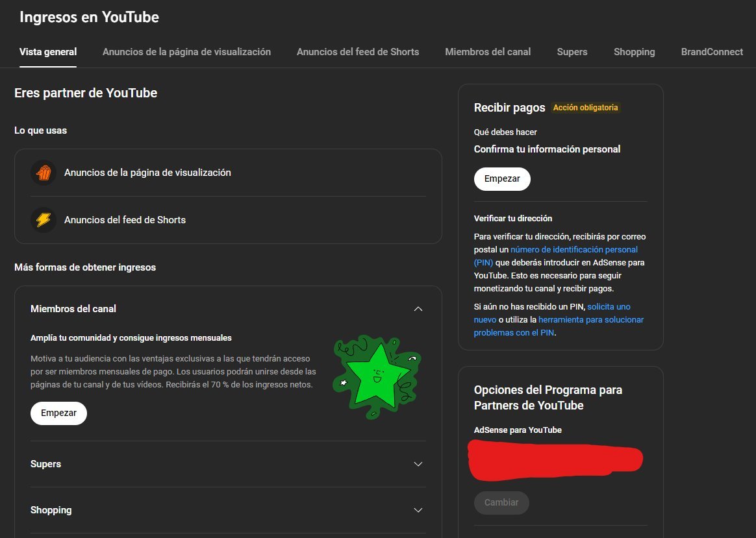Click the Acción obligatoria badge
This screenshot has width=756, height=538.
click(585, 108)
